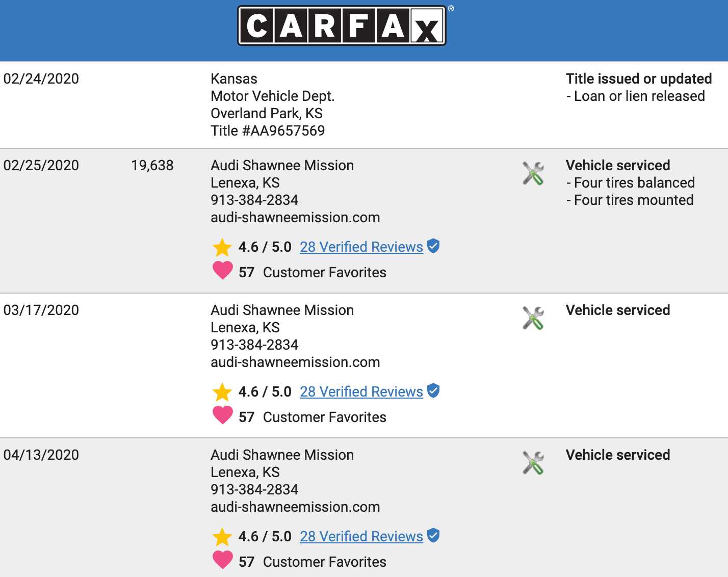Click audi-shawneemission.com in the 02/25/2020 entry
This screenshot has height=577, width=728.
tap(295, 218)
